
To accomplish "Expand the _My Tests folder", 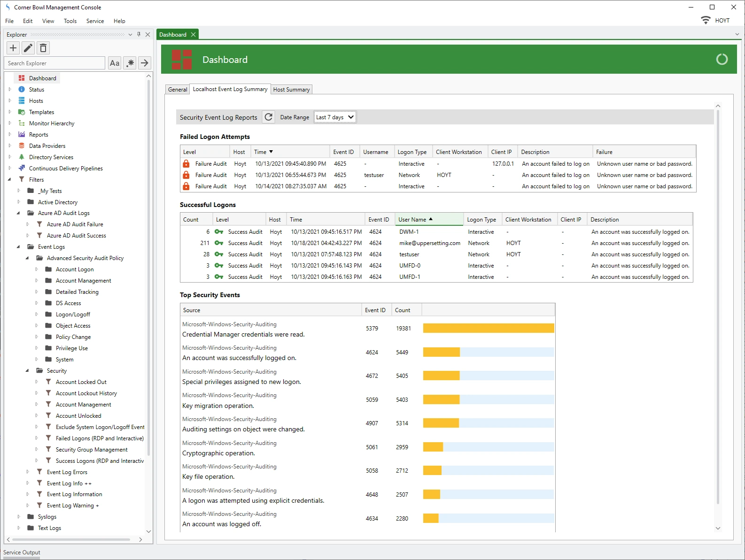I will (19, 191).
